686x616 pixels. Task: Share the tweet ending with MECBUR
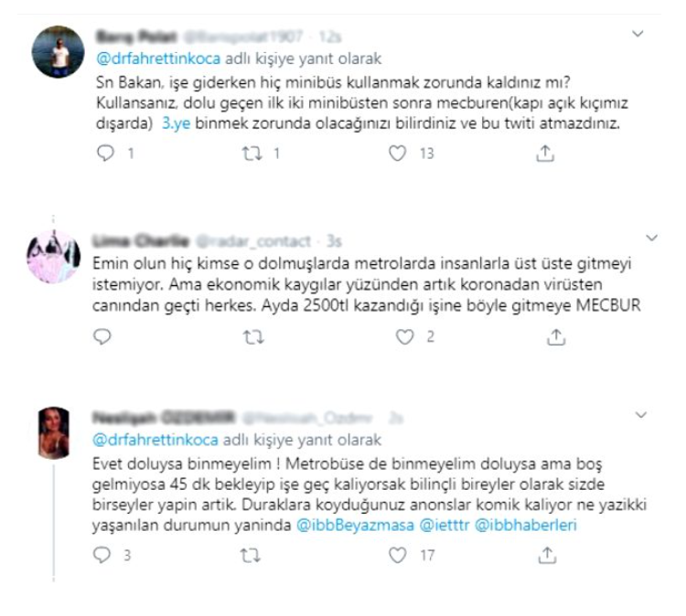tap(556, 337)
